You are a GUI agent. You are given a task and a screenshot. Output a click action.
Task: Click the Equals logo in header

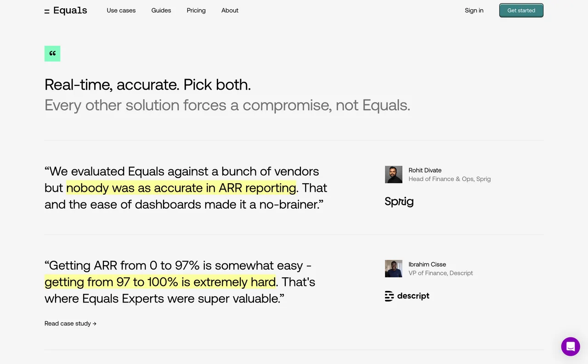66,11
